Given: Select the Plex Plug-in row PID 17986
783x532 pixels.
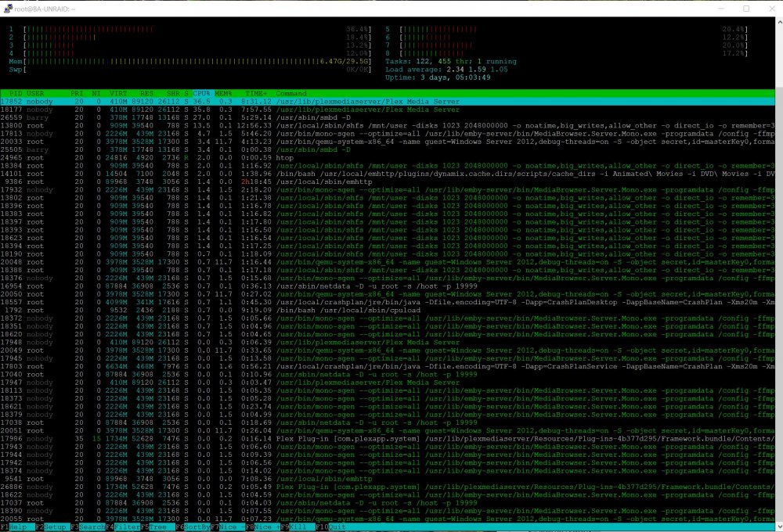Looking at the screenshot, I should [388, 439].
